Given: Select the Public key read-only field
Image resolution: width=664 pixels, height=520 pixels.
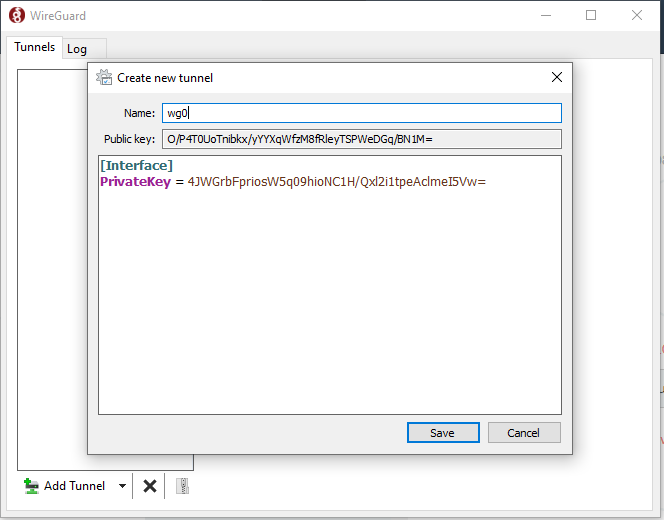Looking at the screenshot, I should point(362,139).
